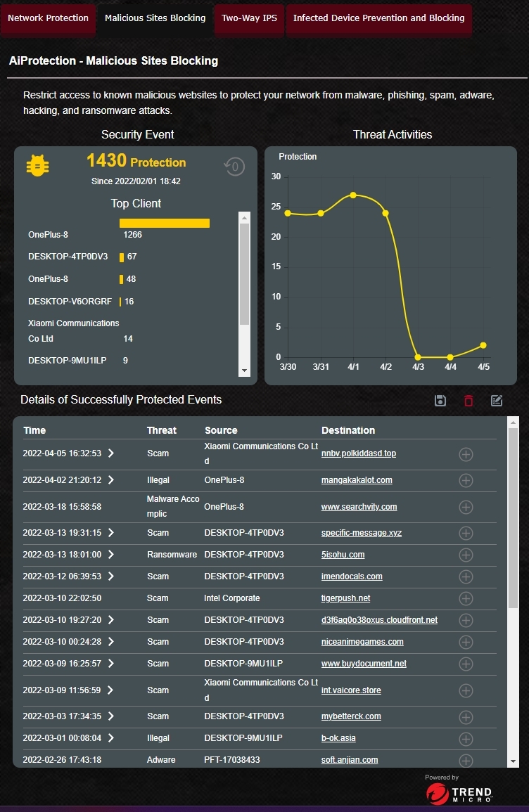Click plus icon for www.buydocument.net row
This screenshot has height=812, width=529.
click(466, 664)
